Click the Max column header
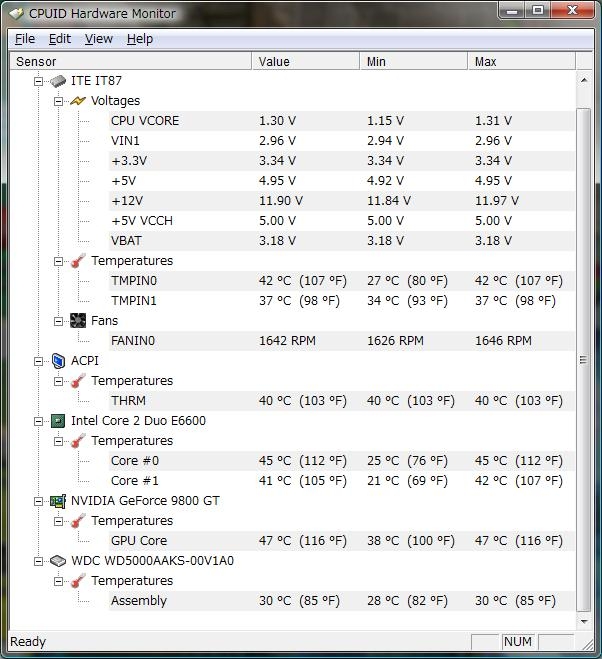 [521, 61]
